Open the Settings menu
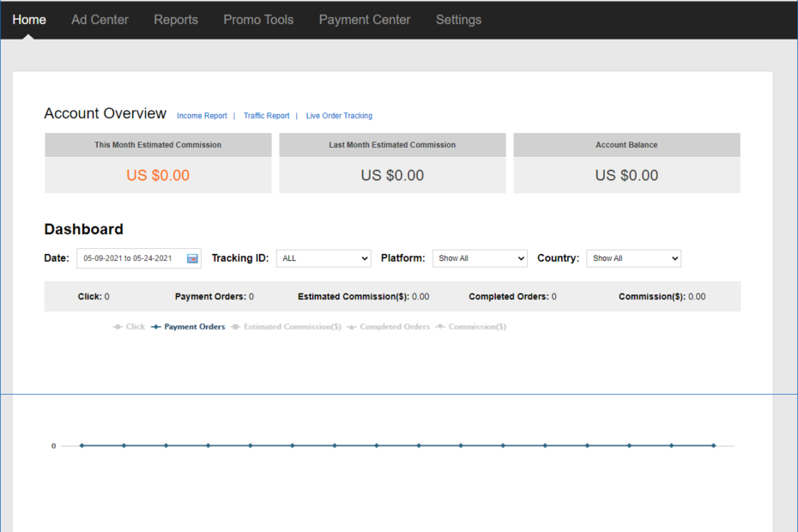 pos(458,20)
